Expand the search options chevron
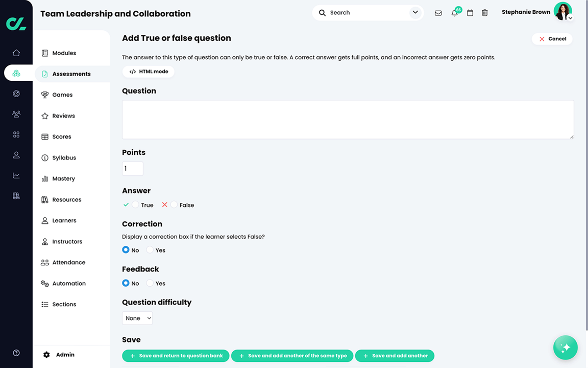 pyautogui.click(x=415, y=13)
